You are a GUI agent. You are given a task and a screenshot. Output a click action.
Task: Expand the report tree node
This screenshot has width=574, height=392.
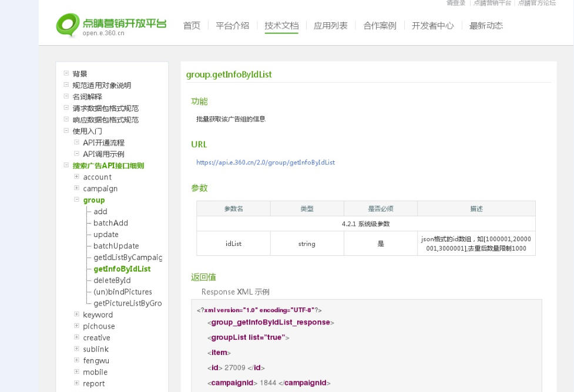(76, 384)
